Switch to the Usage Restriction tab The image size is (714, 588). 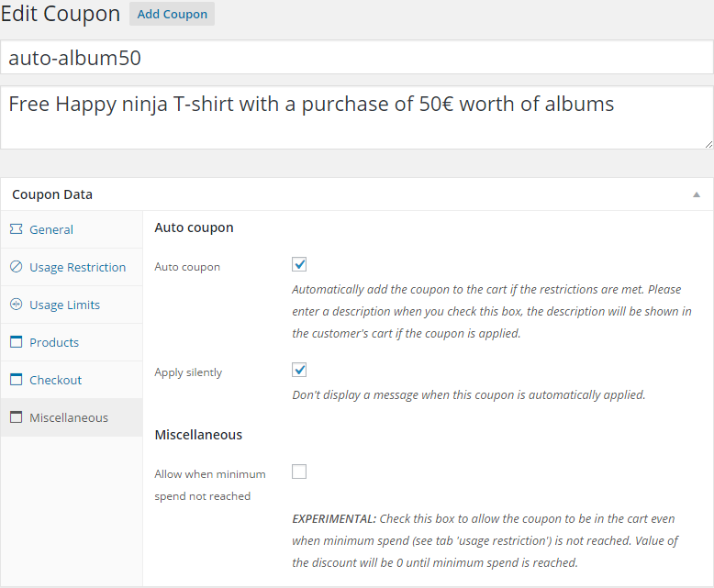pos(77,267)
